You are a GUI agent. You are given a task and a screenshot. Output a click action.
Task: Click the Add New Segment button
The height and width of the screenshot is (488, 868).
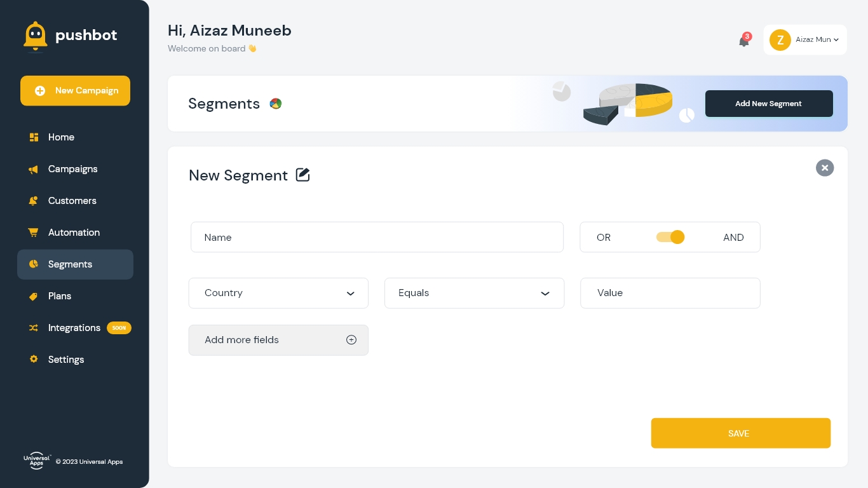pyautogui.click(x=769, y=104)
